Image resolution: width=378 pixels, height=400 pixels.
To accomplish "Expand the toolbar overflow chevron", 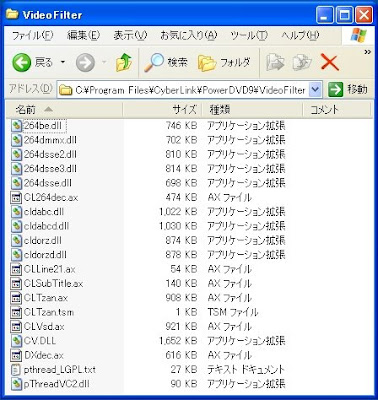I will coord(367,52).
